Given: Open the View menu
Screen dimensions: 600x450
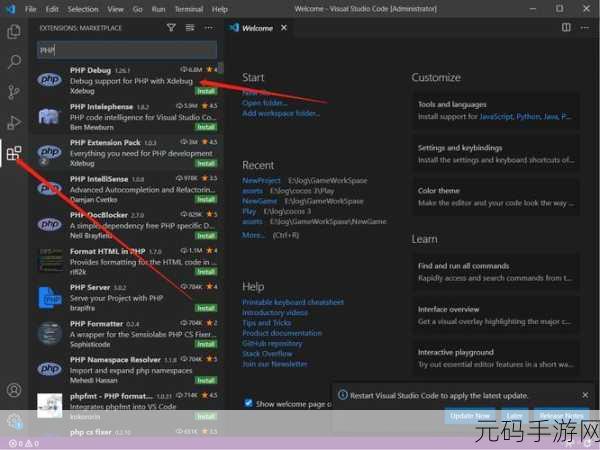Looking at the screenshot, I should (x=115, y=9).
